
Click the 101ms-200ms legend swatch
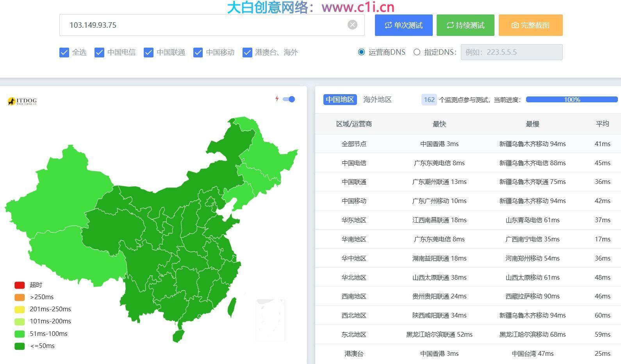[20, 321]
